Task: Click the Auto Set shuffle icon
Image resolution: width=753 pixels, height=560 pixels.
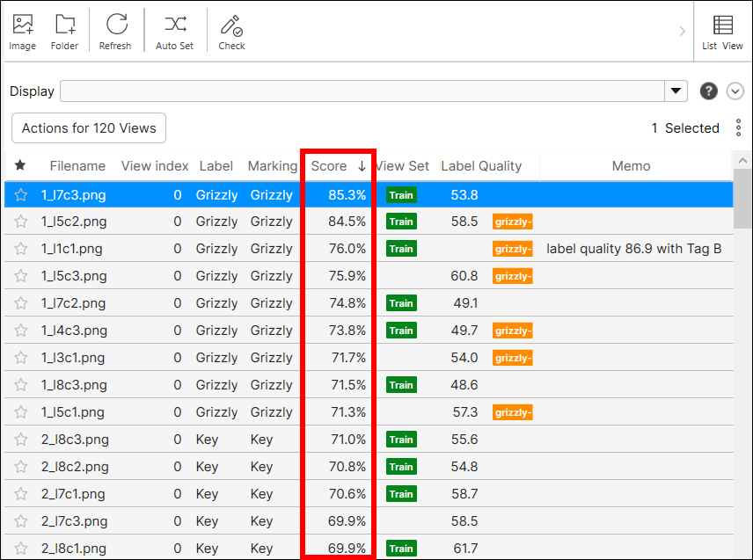Action: point(174,25)
